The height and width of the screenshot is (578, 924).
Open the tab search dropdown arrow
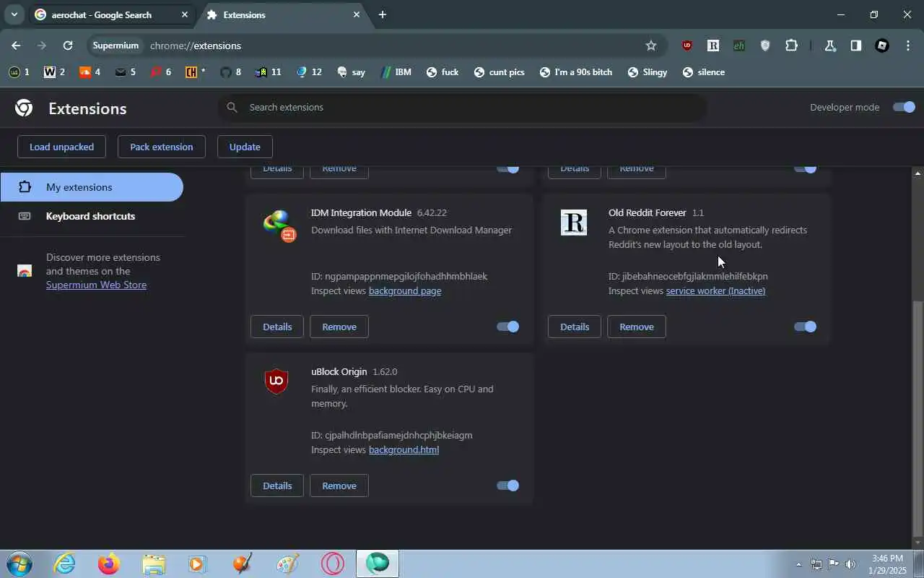[x=14, y=14]
